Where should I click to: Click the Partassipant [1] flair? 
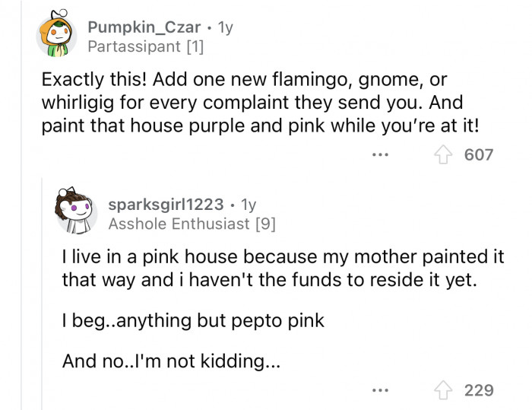pyautogui.click(x=145, y=47)
